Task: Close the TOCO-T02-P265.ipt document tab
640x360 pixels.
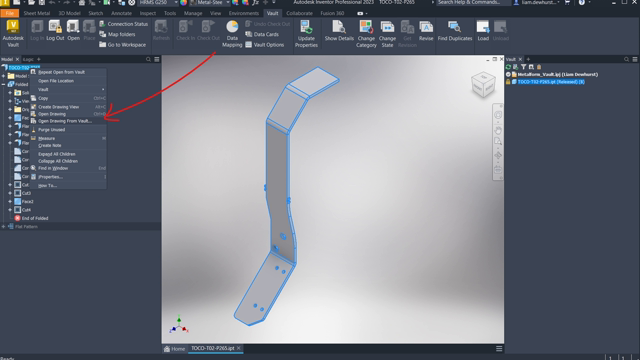Action: click(239, 348)
